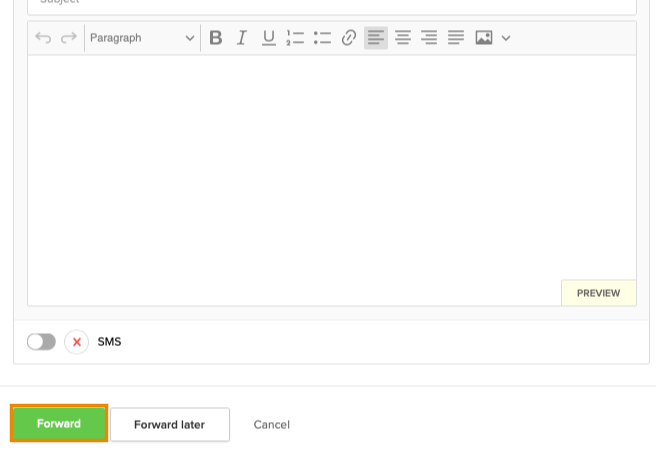Click the green Forward button
Screen dimensions: 656x457
[x=59, y=424]
